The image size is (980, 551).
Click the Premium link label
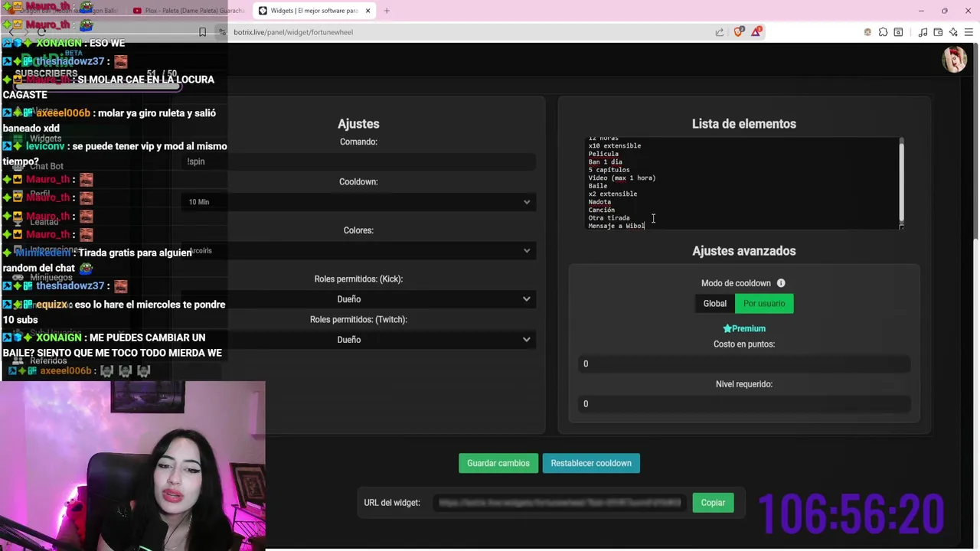749,328
